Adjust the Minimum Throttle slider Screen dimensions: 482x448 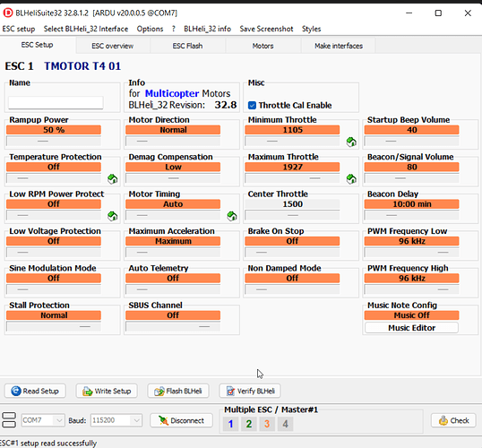pos(292,142)
